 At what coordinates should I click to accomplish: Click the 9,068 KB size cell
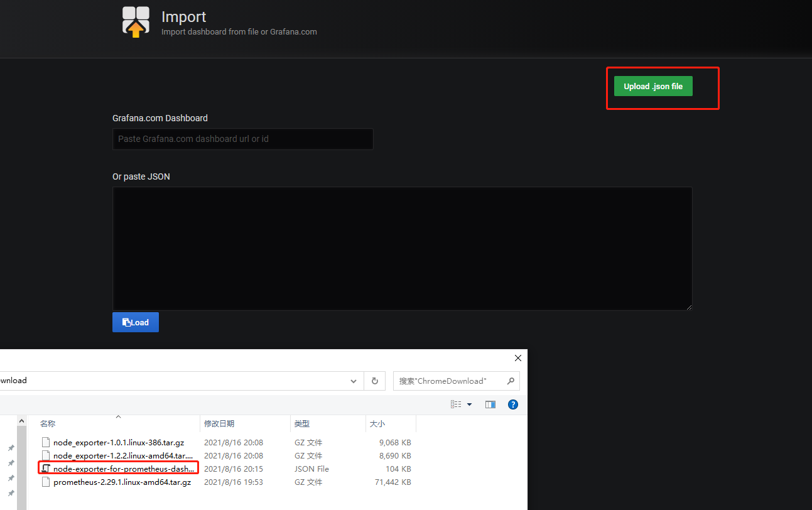tap(395, 443)
